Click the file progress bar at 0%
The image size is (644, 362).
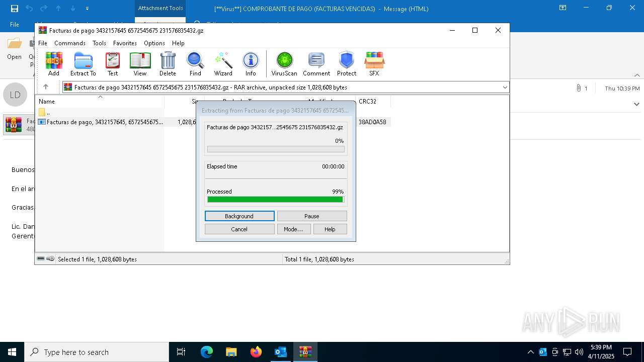pos(276,149)
